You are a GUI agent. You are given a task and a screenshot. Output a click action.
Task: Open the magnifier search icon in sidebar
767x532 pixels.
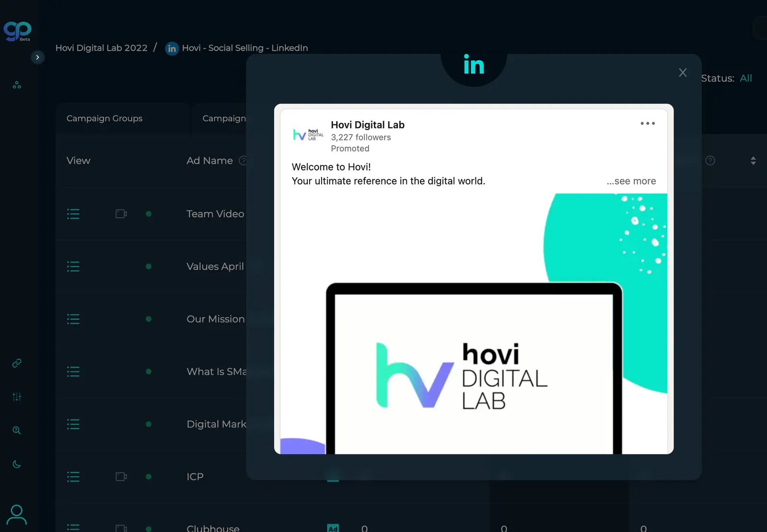(17, 430)
